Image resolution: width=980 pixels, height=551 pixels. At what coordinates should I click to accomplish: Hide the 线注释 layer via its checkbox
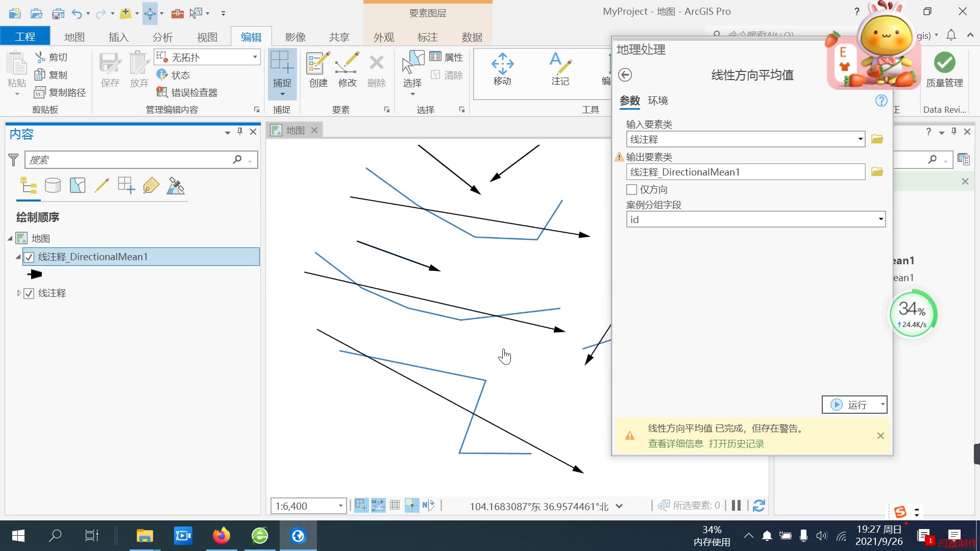[29, 293]
